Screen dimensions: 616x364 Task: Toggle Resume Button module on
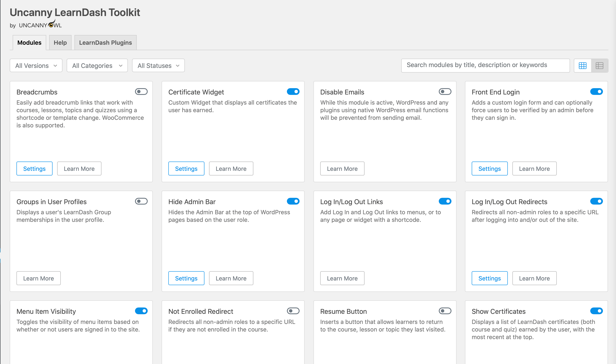[444, 311]
